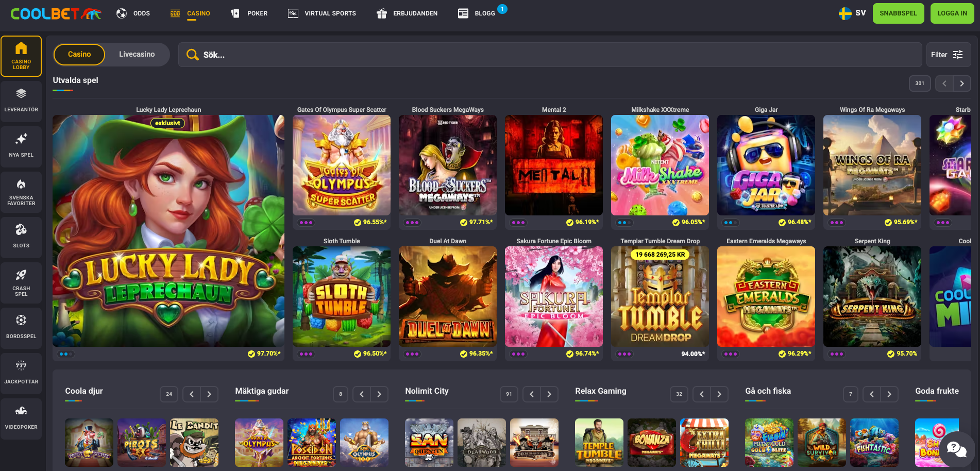Open the Filter options
Image resolution: width=980 pixels, height=471 pixels.
(x=948, y=55)
